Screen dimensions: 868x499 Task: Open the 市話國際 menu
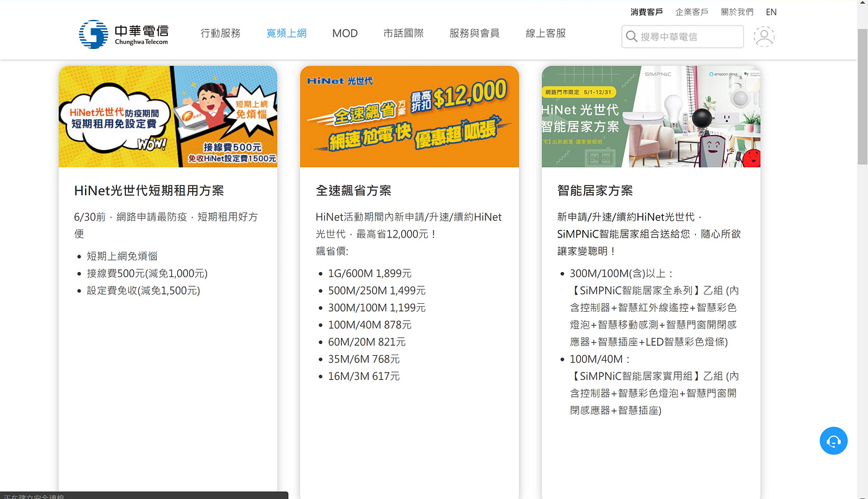coord(404,33)
